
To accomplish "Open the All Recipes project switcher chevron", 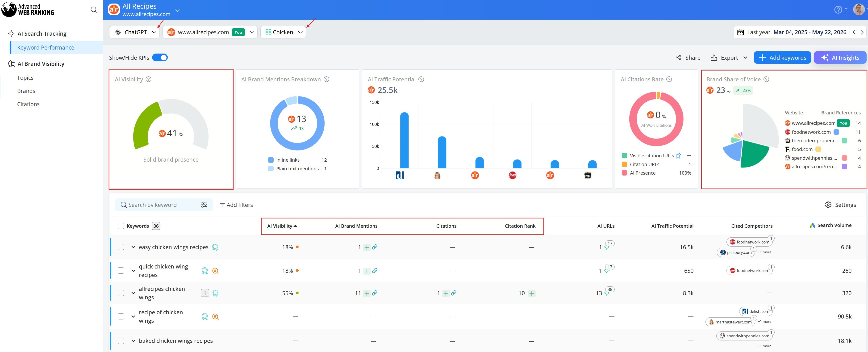I will pyautogui.click(x=178, y=11).
